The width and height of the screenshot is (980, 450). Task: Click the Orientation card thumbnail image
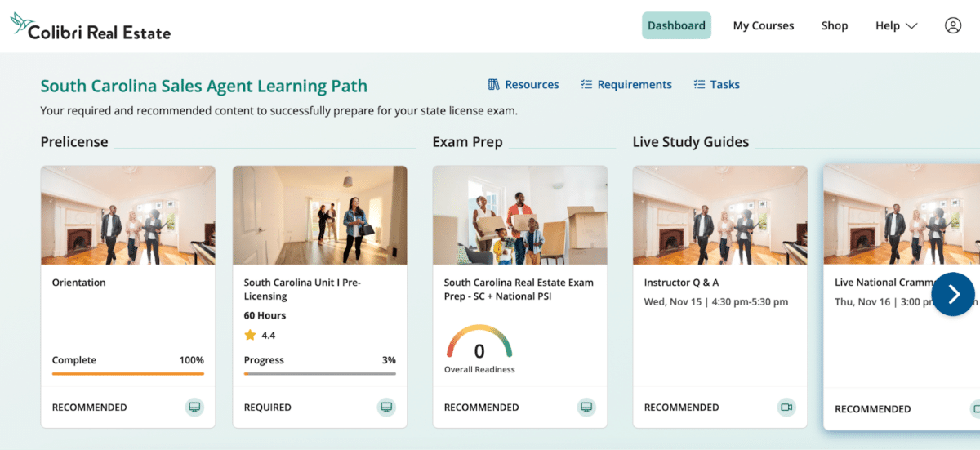point(128,216)
